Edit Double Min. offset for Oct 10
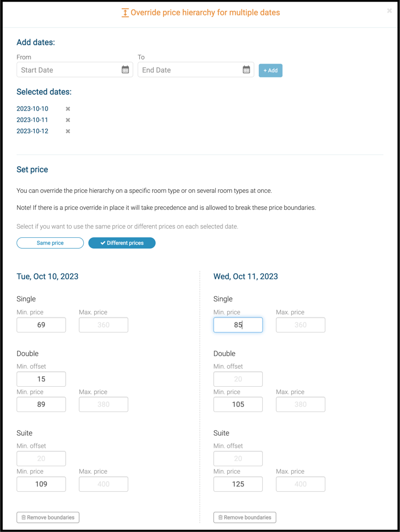This screenshot has width=400, height=532. point(41,379)
